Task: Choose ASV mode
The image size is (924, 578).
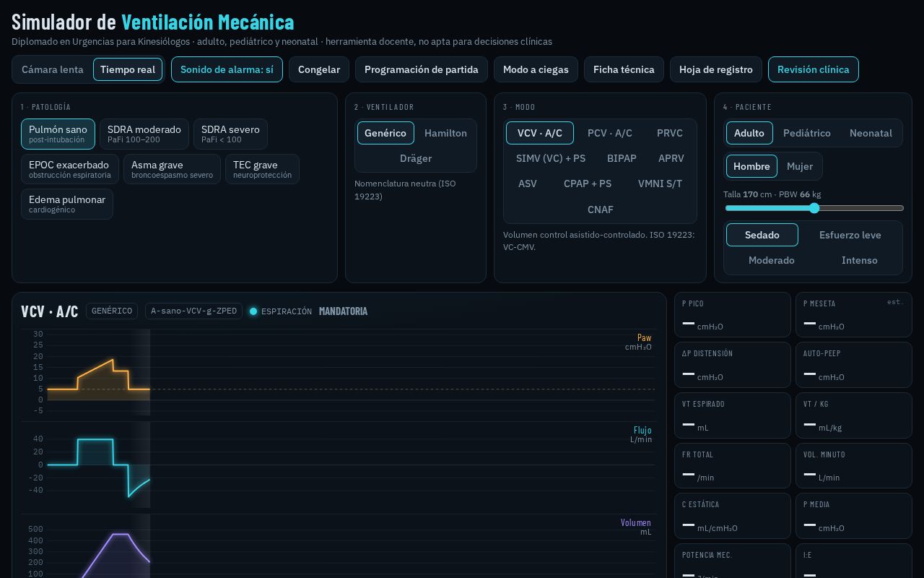Action: 528,184
